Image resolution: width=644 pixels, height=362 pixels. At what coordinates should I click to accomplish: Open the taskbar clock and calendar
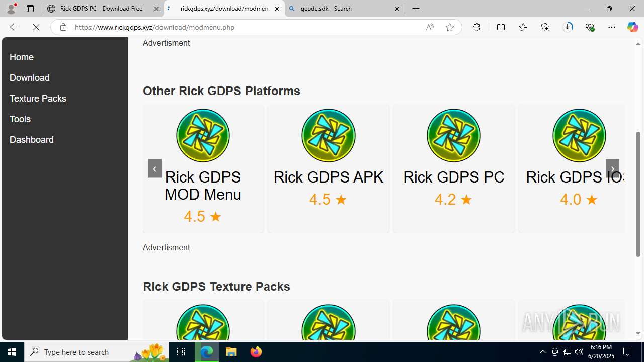(601, 352)
